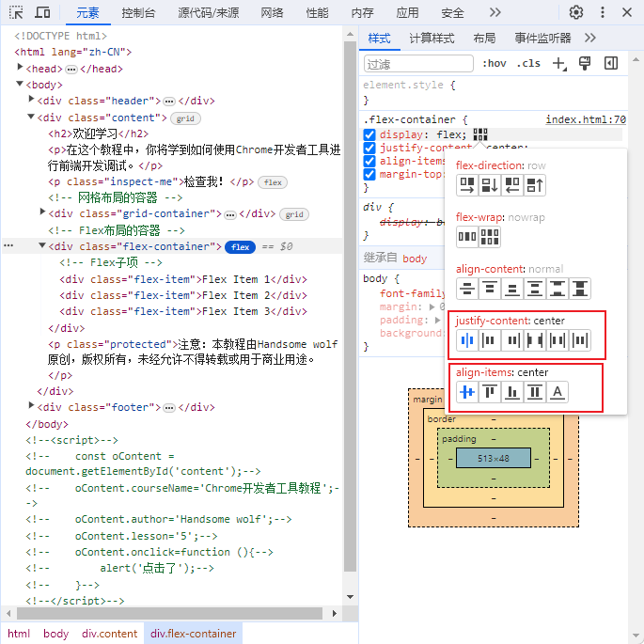
Task: Click the new style rule plus icon
Action: (x=559, y=64)
